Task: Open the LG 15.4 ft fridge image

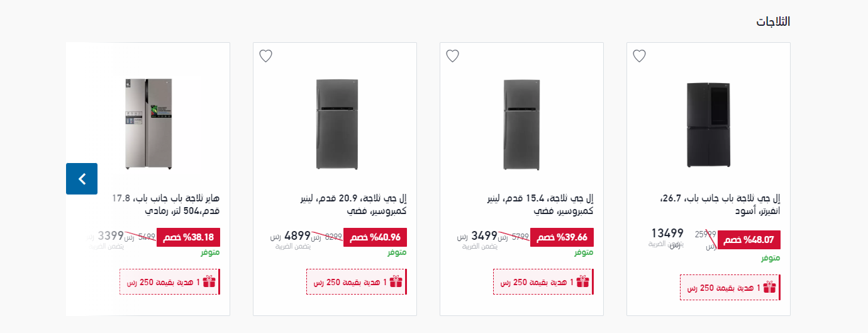Action: pos(522,125)
